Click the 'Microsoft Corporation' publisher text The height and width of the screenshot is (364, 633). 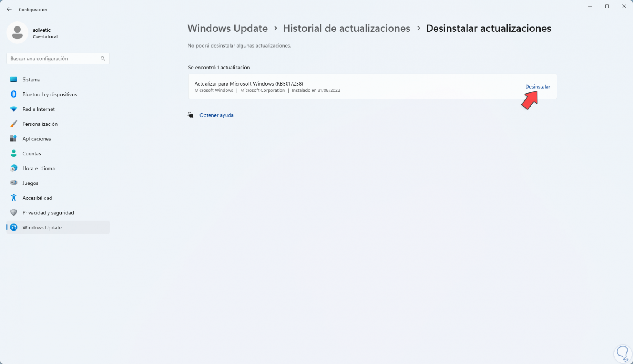tap(262, 91)
